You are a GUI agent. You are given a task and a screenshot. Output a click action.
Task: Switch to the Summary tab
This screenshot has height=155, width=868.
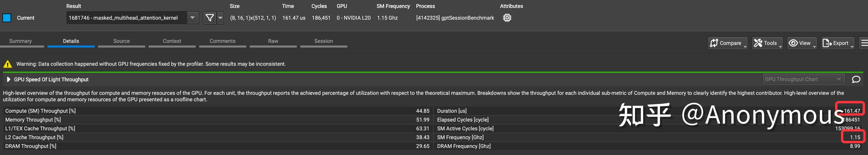pyautogui.click(x=21, y=41)
